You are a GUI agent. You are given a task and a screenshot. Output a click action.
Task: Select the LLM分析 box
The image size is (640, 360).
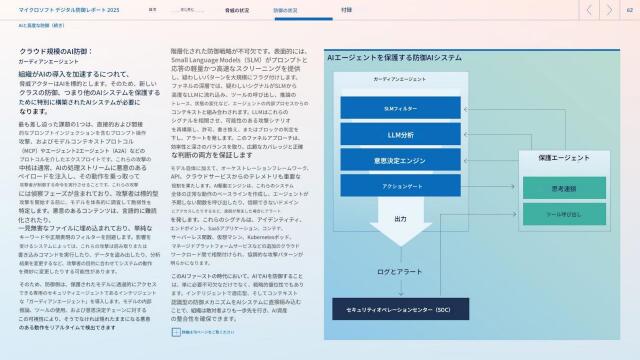400,134
